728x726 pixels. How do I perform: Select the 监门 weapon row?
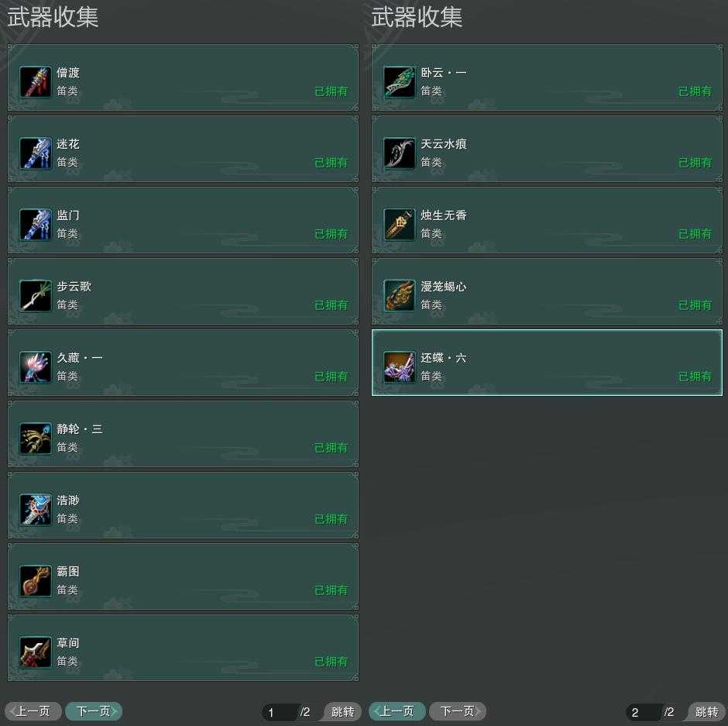(x=183, y=220)
